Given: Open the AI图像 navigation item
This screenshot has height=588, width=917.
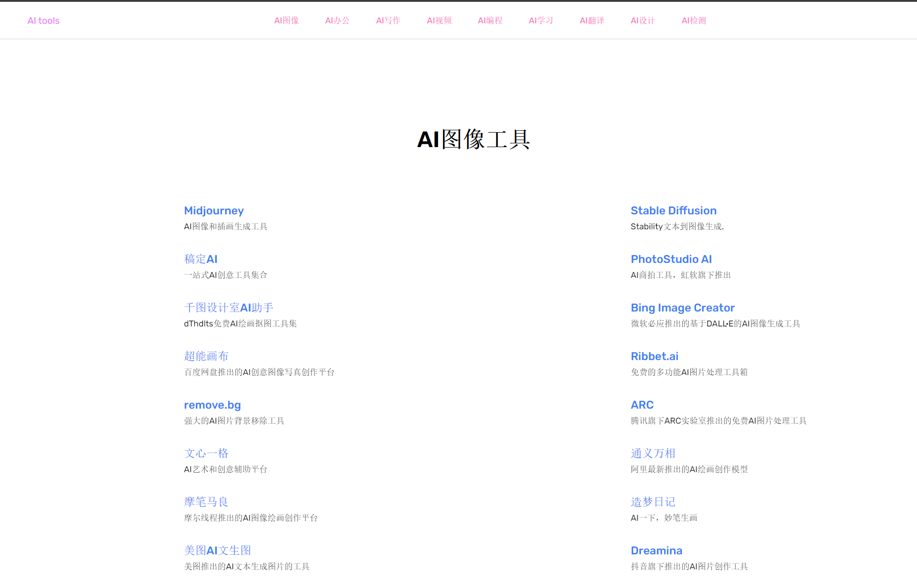Looking at the screenshot, I should coord(287,21).
